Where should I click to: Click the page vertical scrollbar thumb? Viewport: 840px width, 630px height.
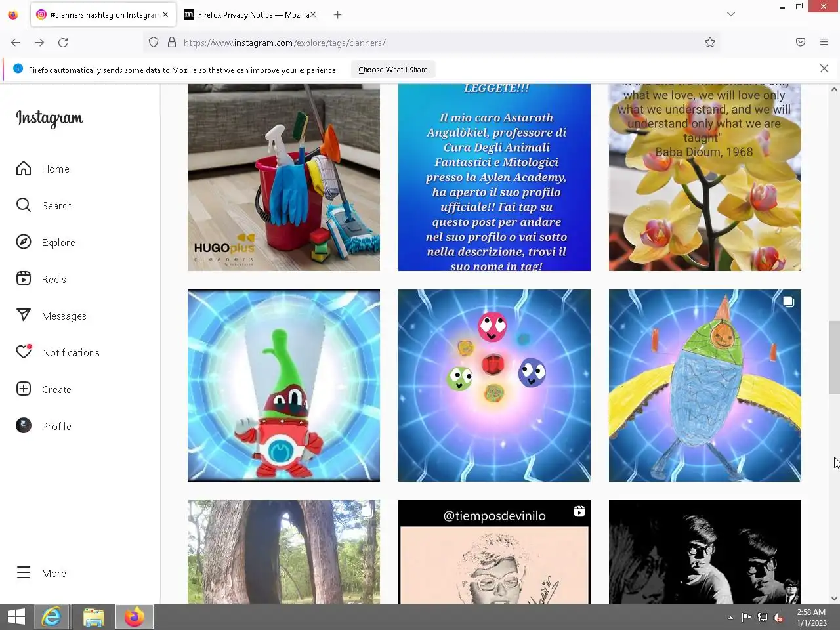click(834, 358)
